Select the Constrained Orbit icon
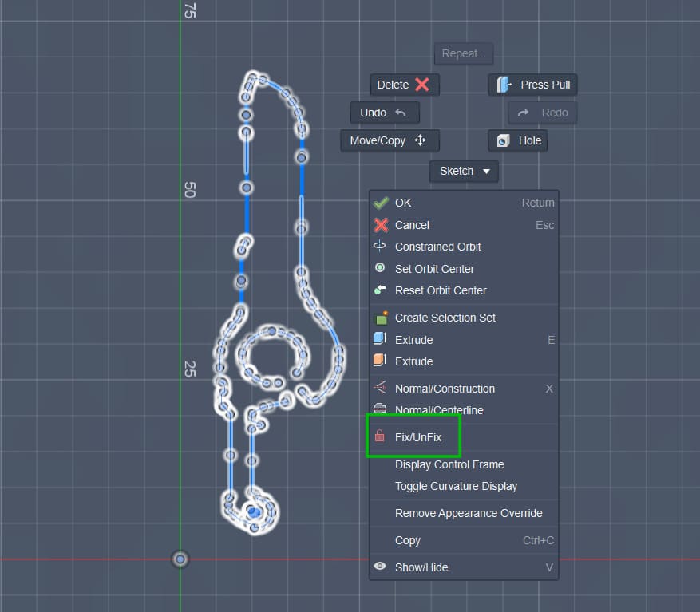Screen dimensions: 700x612 click(381, 247)
